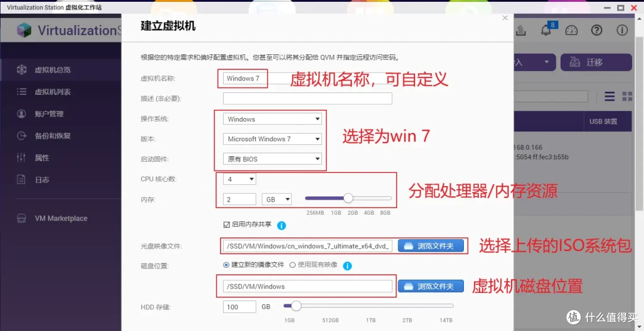Open the 版本 Microsoft Windows 7 dropdown
The image size is (644, 331).
[x=273, y=139]
